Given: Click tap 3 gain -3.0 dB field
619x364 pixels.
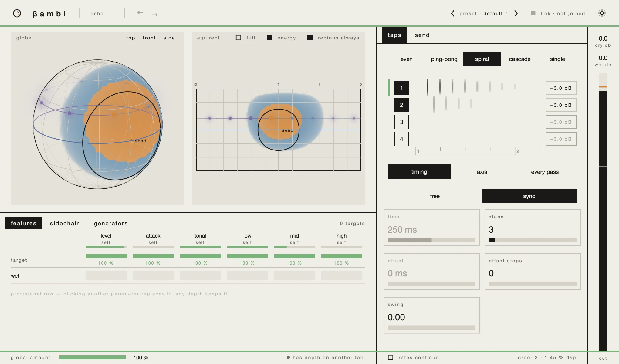Looking at the screenshot, I should [x=561, y=122].
